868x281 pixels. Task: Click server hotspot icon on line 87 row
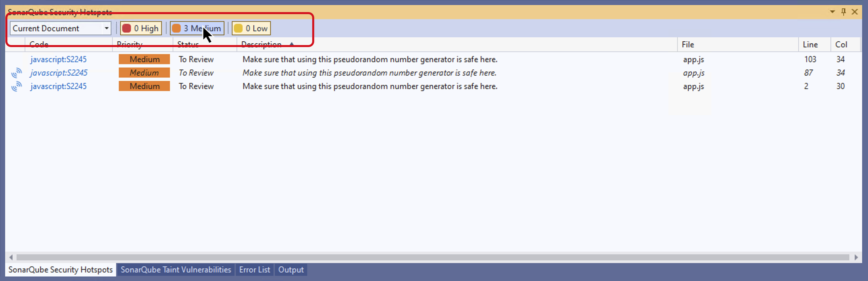pyautogui.click(x=16, y=73)
